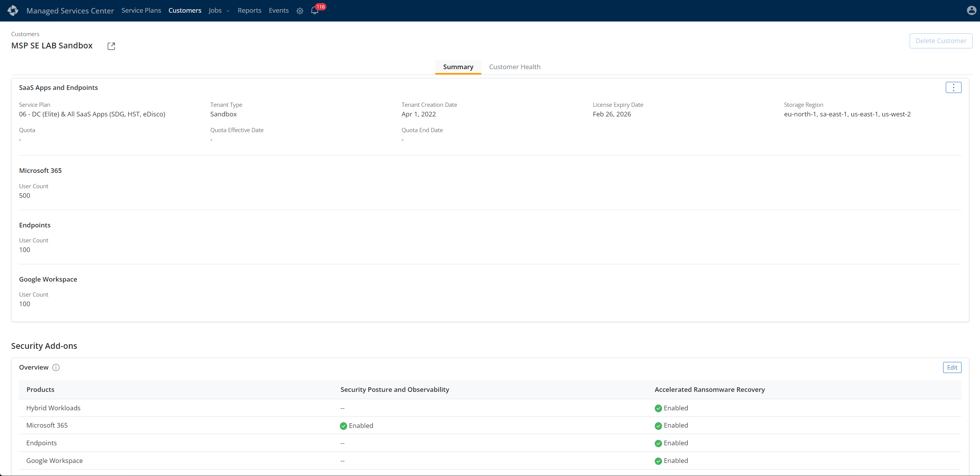Click the user profile avatar icon
Viewport: 980px width, 476px height.
[x=971, y=10]
